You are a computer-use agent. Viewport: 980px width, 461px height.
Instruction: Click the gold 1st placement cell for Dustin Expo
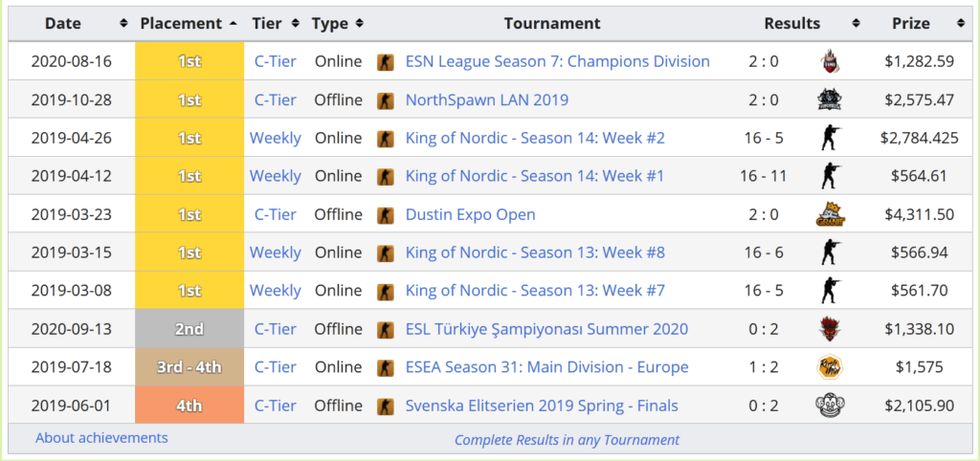(x=189, y=214)
